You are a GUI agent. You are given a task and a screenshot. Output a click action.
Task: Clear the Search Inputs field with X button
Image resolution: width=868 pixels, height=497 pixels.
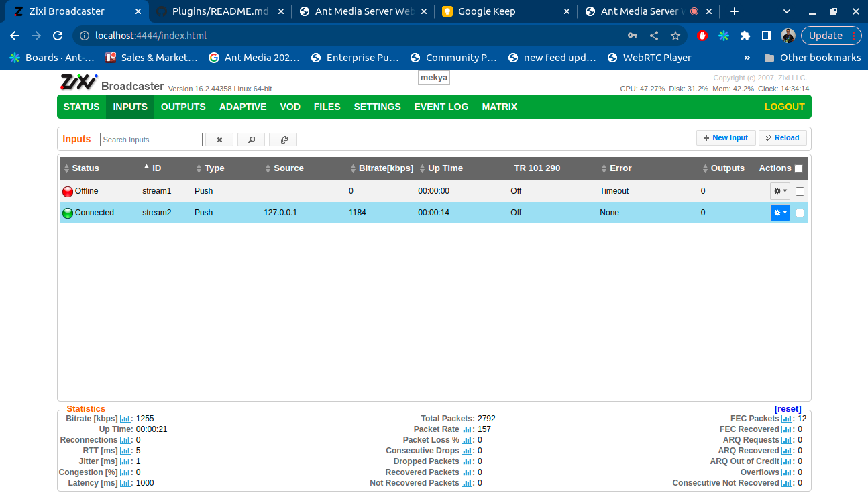click(x=219, y=140)
